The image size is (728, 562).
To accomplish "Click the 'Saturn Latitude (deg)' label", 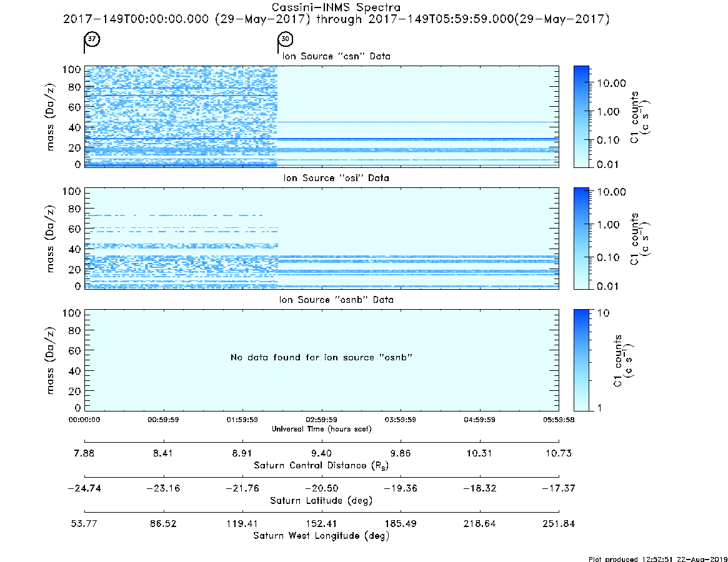I will 321,501.
